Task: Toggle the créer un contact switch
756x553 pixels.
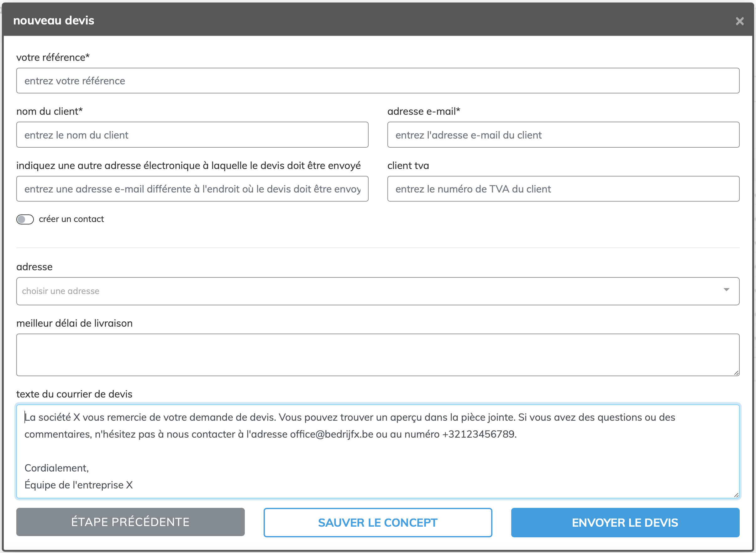Action: coord(25,219)
